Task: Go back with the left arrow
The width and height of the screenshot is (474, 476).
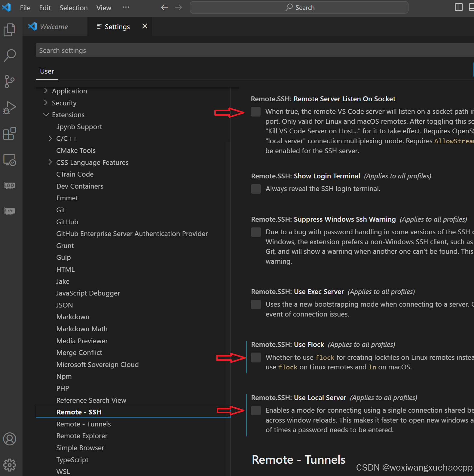Action: [164, 8]
